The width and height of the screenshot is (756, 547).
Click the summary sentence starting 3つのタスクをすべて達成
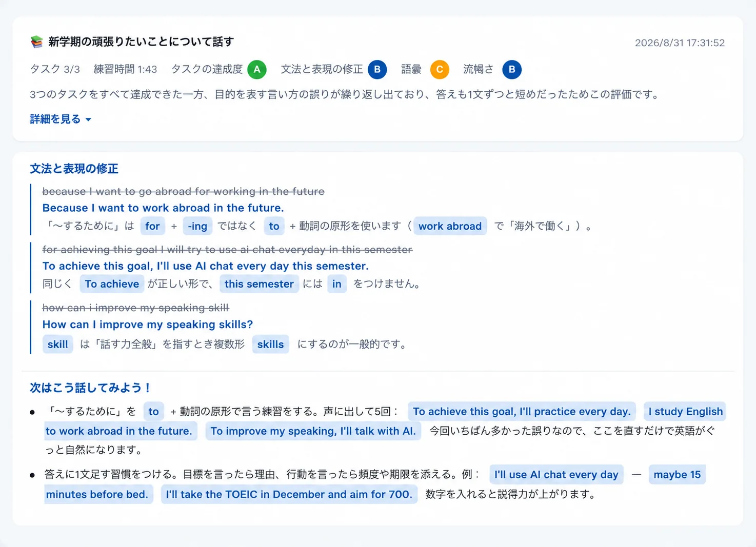point(345,94)
